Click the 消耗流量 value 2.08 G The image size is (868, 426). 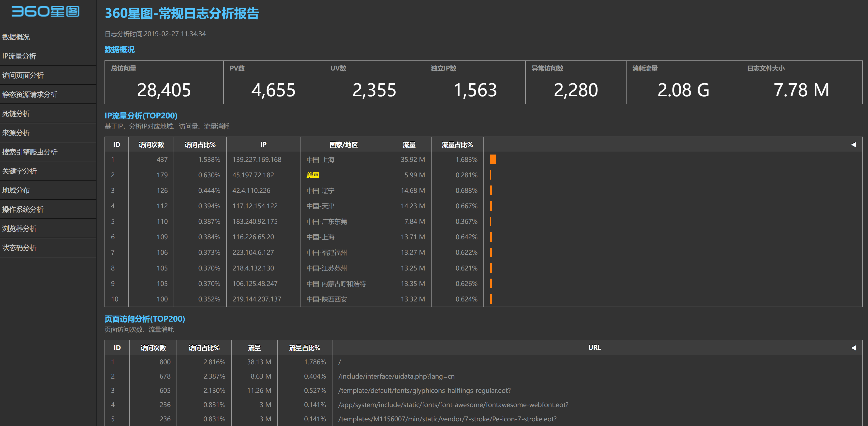click(x=683, y=90)
